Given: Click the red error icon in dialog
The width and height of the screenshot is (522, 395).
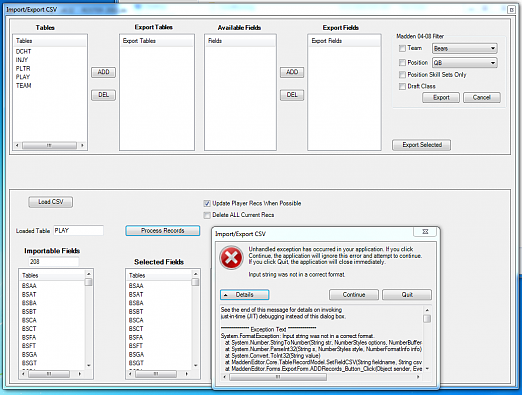Looking at the screenshot, I should (231, 258).
